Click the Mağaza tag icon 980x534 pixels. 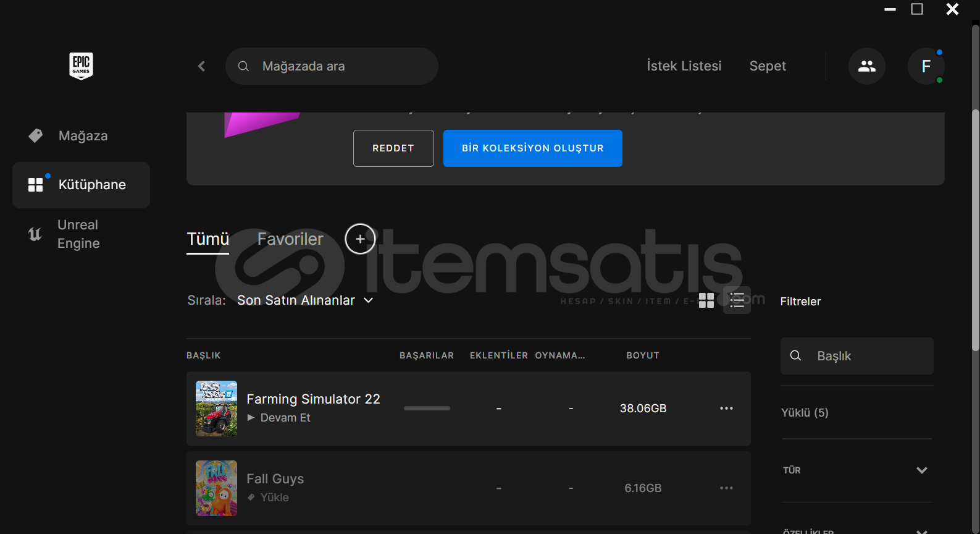tap(36, 135)
